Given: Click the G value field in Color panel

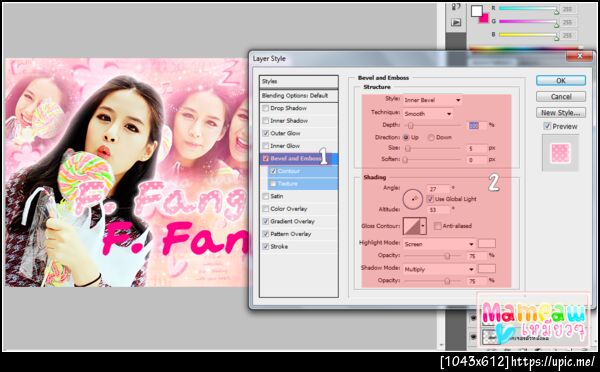Looking at the screenshot, I should [568, 22].
